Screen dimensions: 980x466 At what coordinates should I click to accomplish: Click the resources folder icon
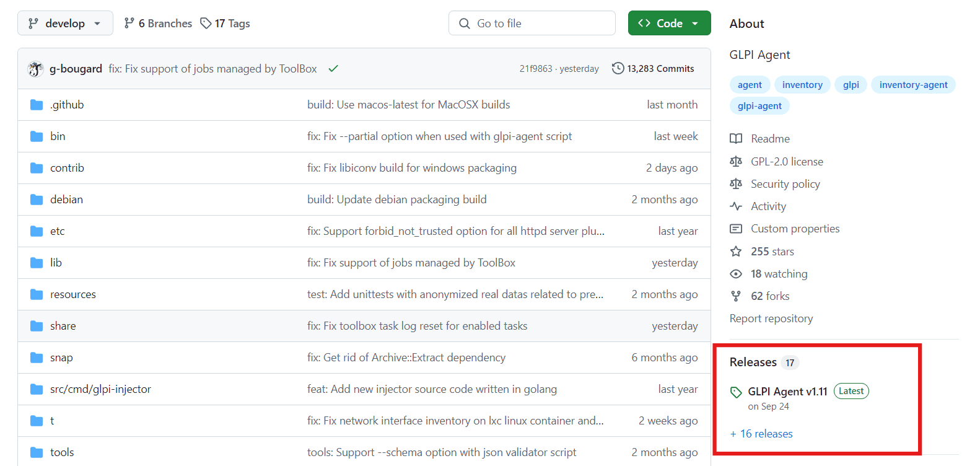pyautogui.click(x=37, y=294)
